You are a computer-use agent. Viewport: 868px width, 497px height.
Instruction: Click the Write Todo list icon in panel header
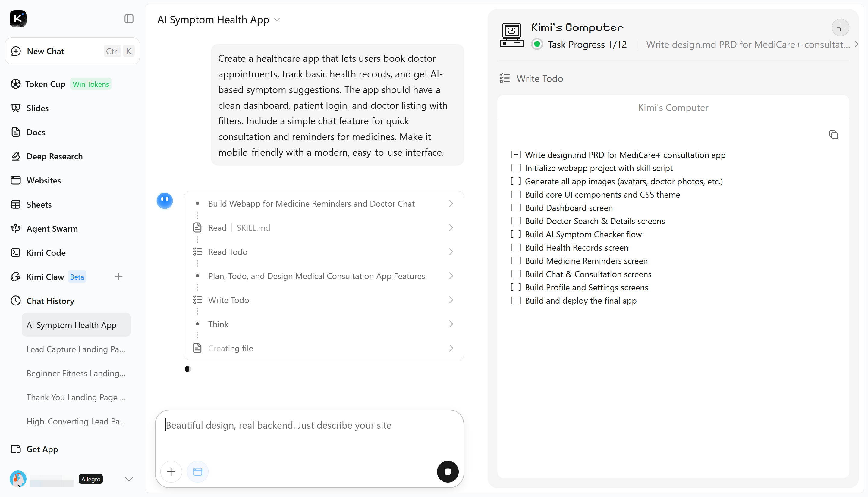505,79
